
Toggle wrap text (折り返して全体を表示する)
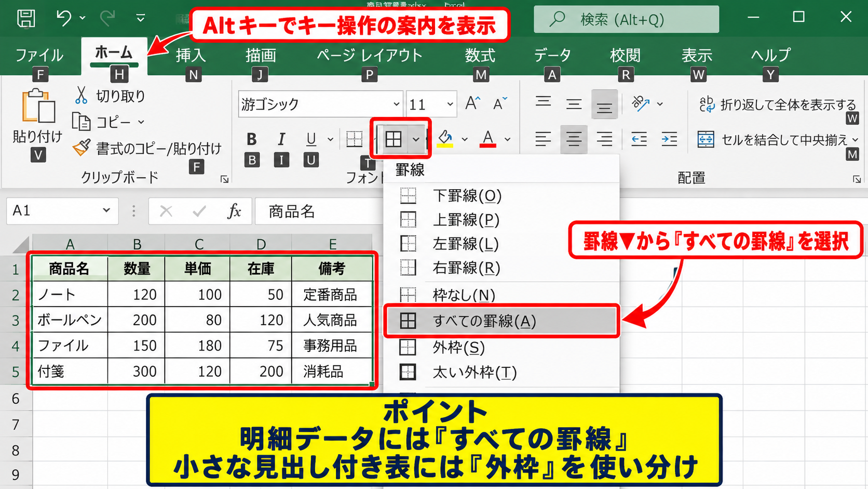(x=778, y=104)
